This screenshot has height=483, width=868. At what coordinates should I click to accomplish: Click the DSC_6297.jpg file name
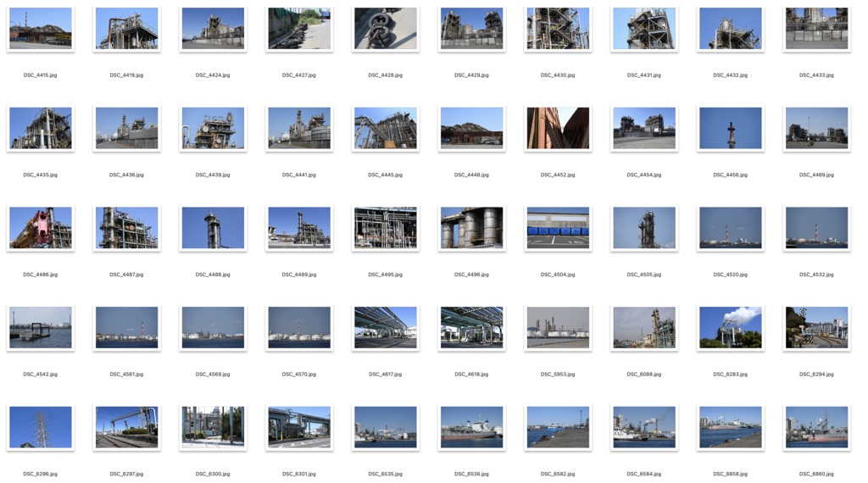127,475
